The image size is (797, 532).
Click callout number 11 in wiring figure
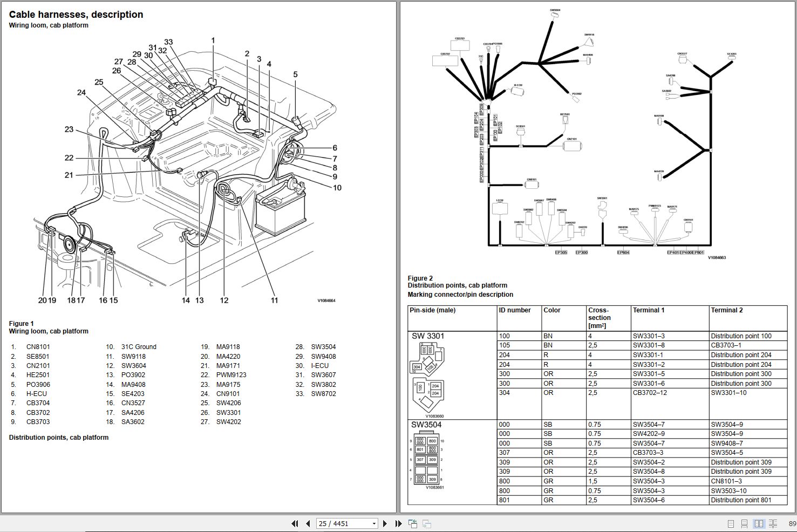click(x=274, y=301)
